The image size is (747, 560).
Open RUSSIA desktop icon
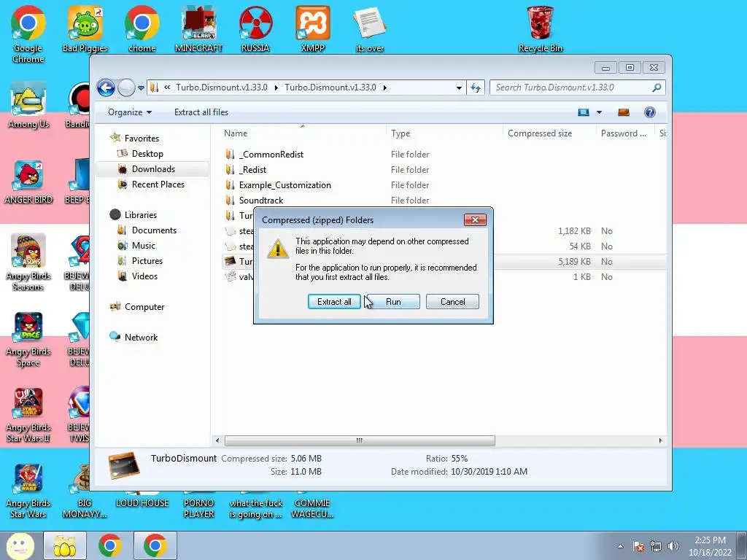pyautogui.click(x=255, y=29)
